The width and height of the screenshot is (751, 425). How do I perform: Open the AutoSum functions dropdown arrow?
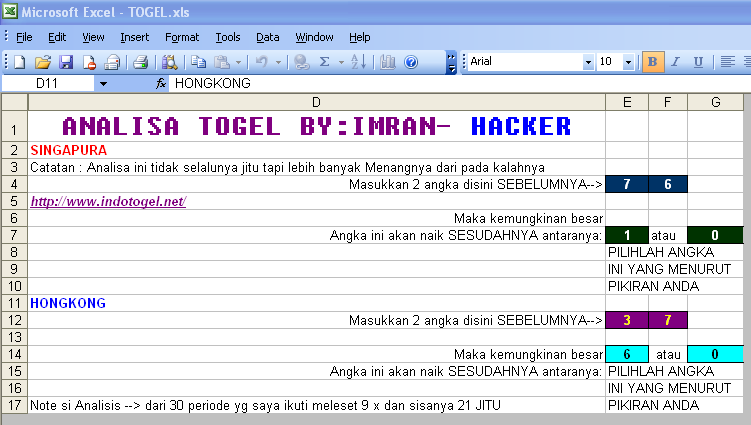341,62
